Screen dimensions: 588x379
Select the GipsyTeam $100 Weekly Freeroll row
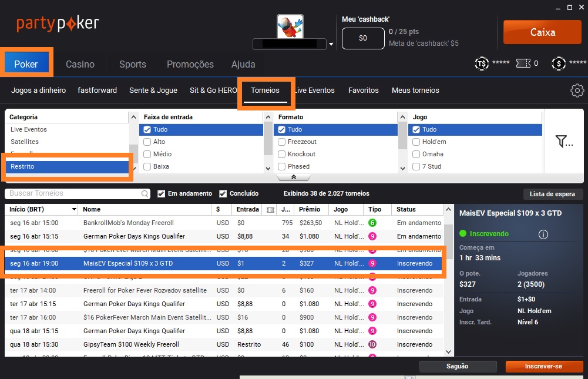(223, 344)
